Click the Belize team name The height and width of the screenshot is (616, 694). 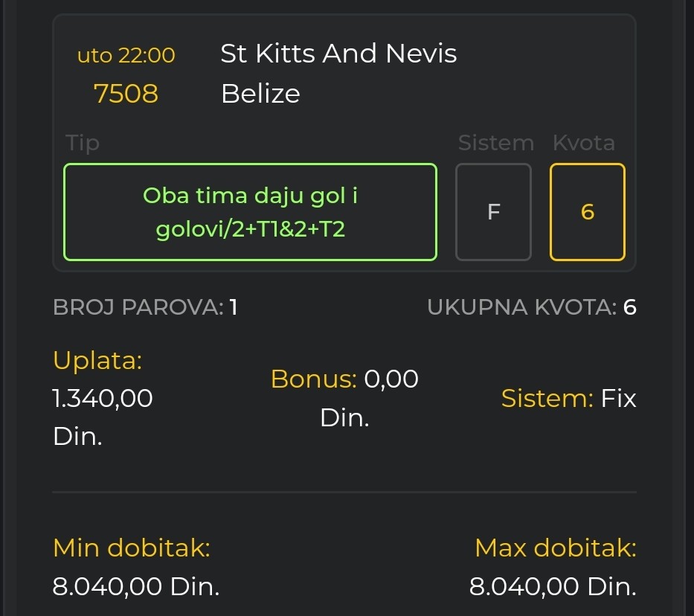click(260, 94)
